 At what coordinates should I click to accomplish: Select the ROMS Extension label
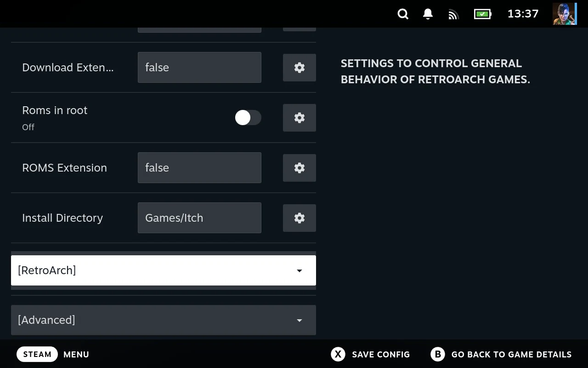coord(64,168)
